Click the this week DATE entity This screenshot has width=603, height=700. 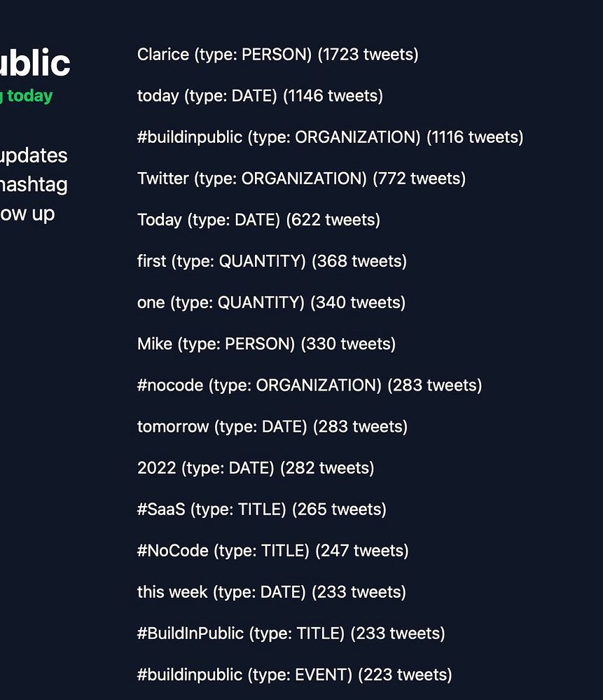pyautogui.click(x=271, y=591)
